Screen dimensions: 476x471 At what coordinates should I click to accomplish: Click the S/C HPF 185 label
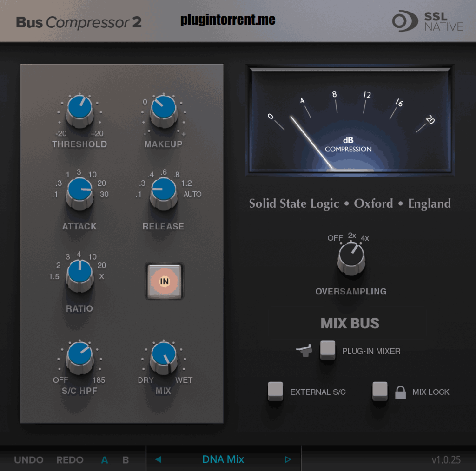(x=99, y=380)
